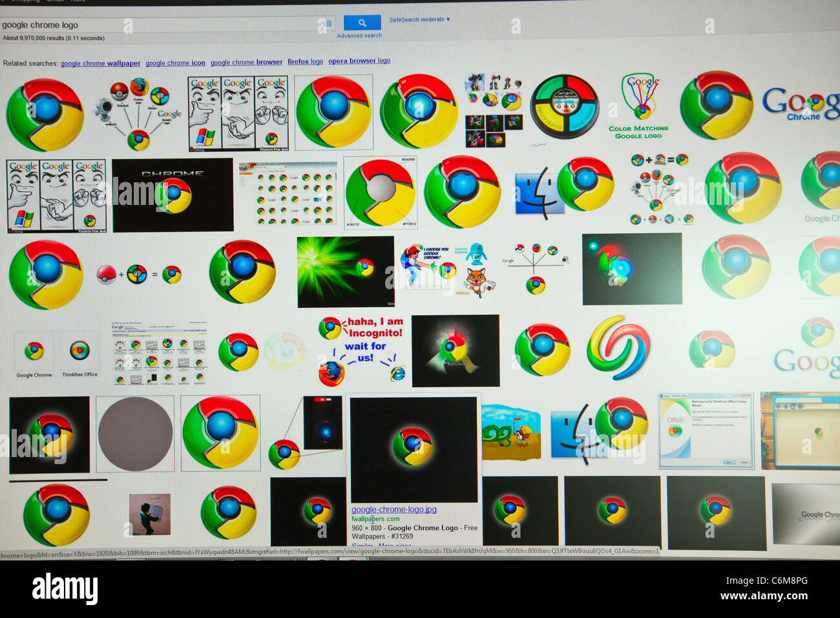
Task: Open the child photo thumbnail
Action: [x=150, y=515]
